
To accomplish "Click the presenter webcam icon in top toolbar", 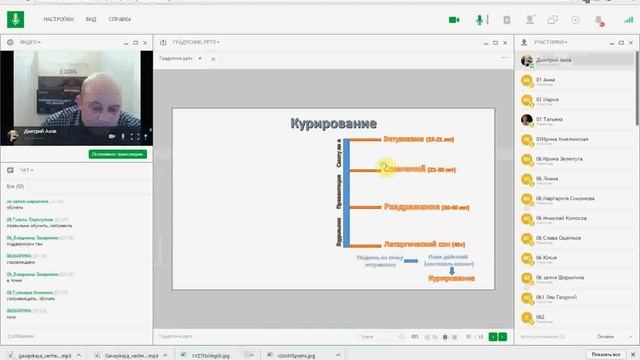I will point(530,20).
